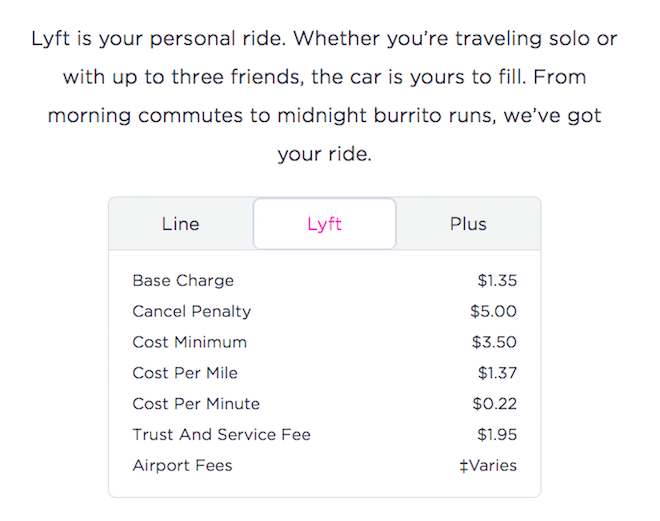Image resolution: width=660 pixels, height=521 pixels.
Task: Click the $1.37 per mile price
Action: [497, 373]
